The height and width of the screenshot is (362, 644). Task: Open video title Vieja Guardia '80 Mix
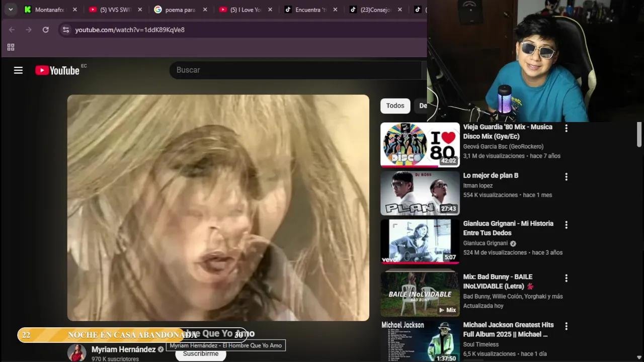(x=508, y=132)
